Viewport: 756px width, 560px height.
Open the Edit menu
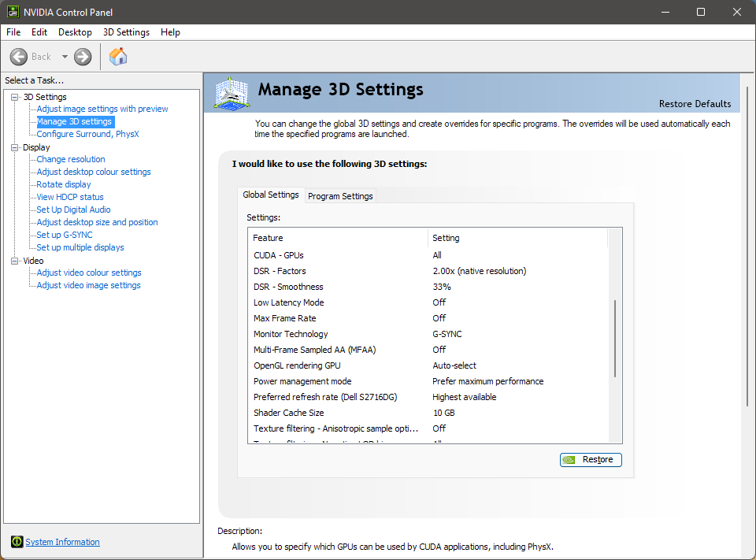coord(39,32)
